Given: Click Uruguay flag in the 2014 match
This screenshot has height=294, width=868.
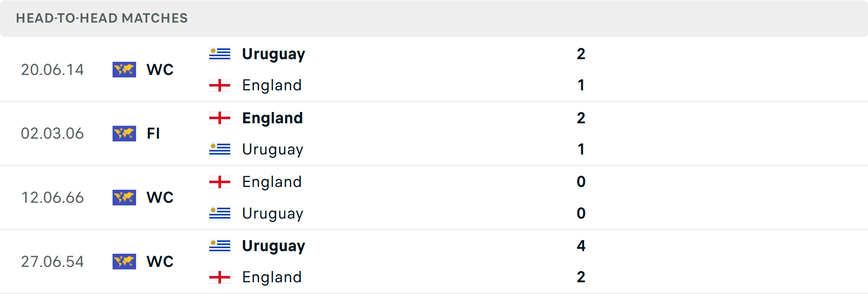Looking at the screenshot, I should pos(220,54).
